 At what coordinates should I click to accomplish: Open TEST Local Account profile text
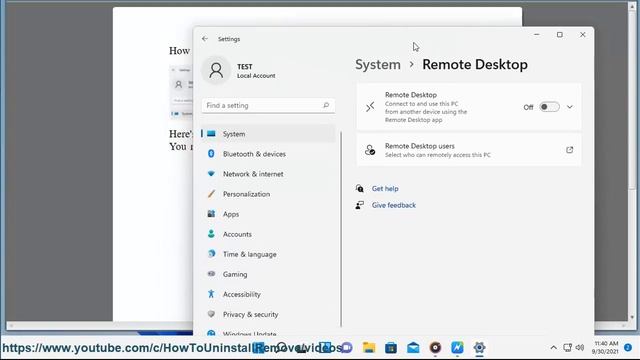[x=256, y=71]
